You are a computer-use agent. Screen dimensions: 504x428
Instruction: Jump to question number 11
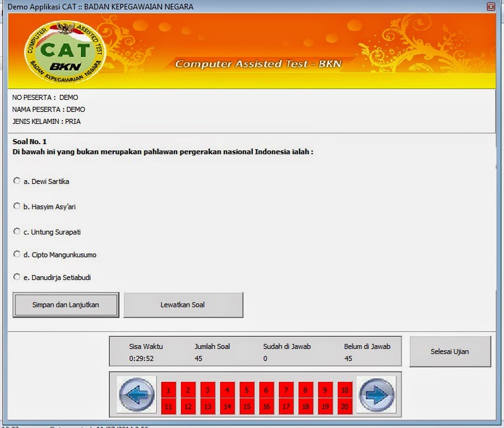tap(168, 406)
